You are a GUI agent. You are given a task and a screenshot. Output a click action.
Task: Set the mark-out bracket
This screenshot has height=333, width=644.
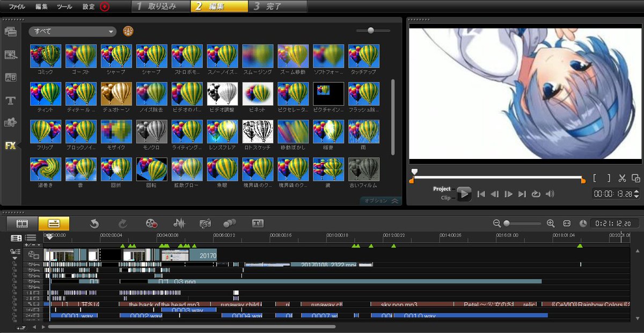point(609,178)
